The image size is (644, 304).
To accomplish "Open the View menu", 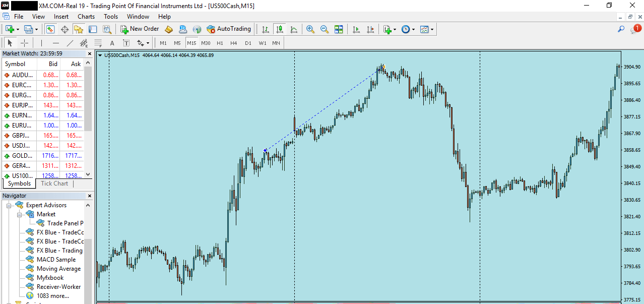I will click(38, 17).
